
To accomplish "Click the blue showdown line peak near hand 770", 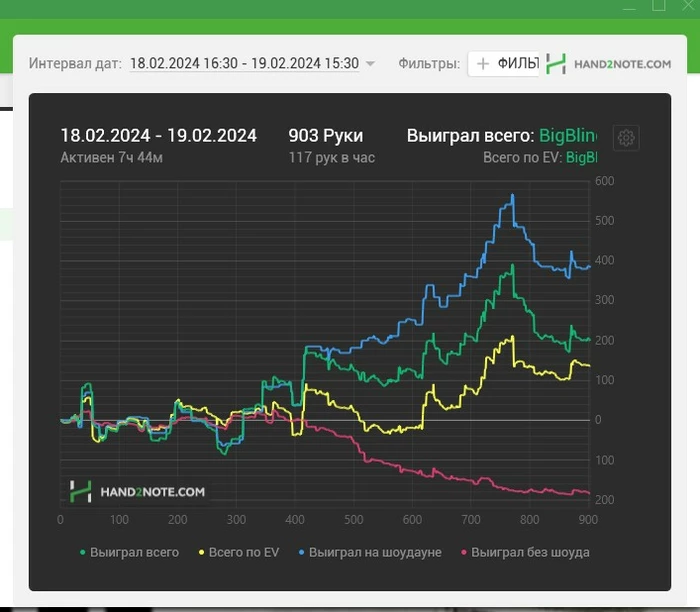I will (512, 195).
